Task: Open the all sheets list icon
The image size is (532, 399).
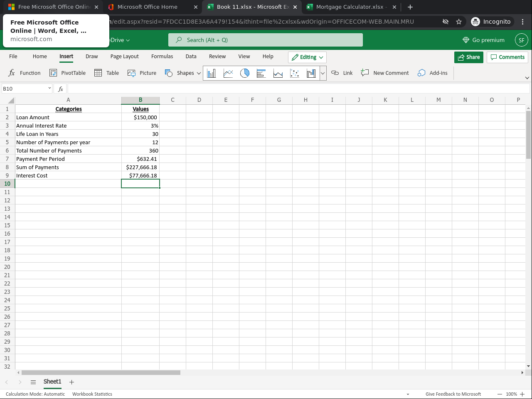Action: coord(33,382)
